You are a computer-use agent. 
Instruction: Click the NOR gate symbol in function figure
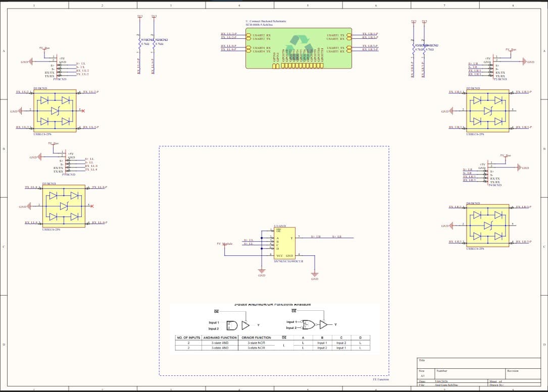pos(309,324)
